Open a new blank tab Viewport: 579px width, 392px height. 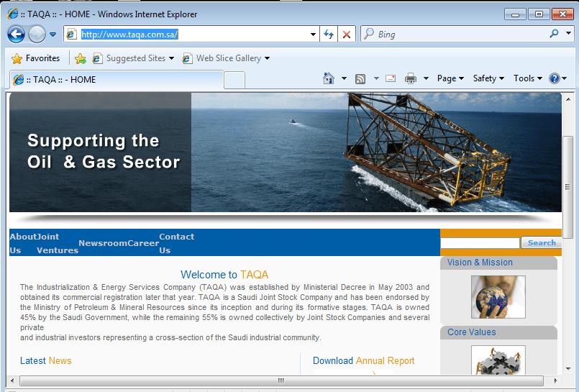click(234, 80)
